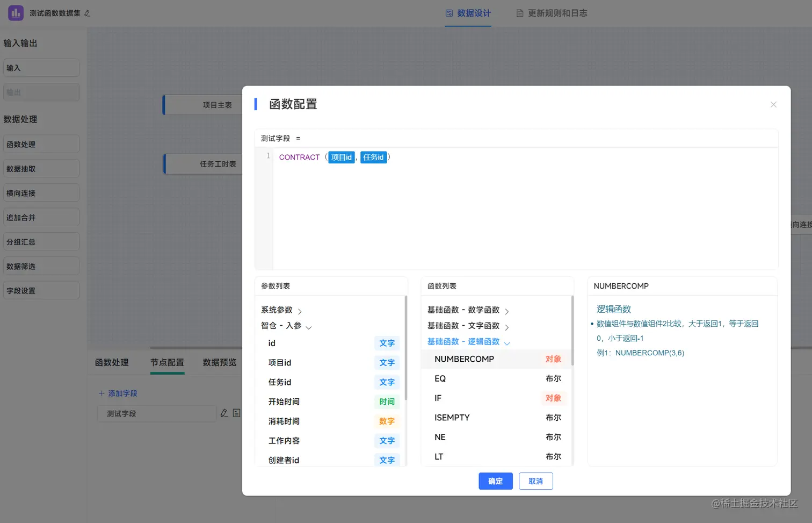Switch to the 更新规则和日志 tab

(x=552, y=13)
